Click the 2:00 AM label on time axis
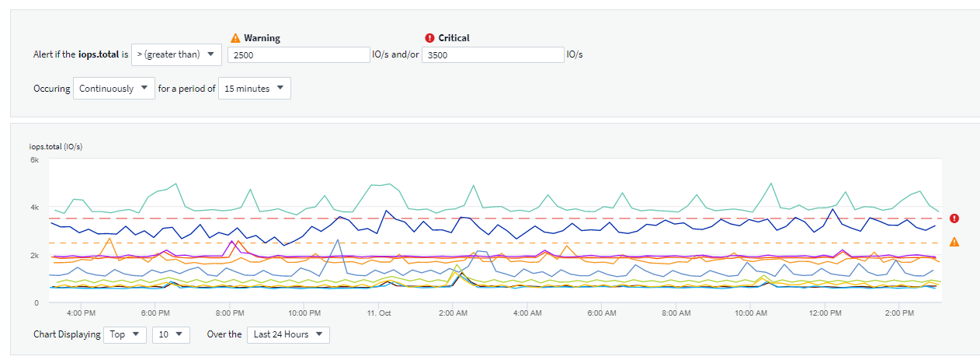 pyautogui.click(x=453, y=313)
